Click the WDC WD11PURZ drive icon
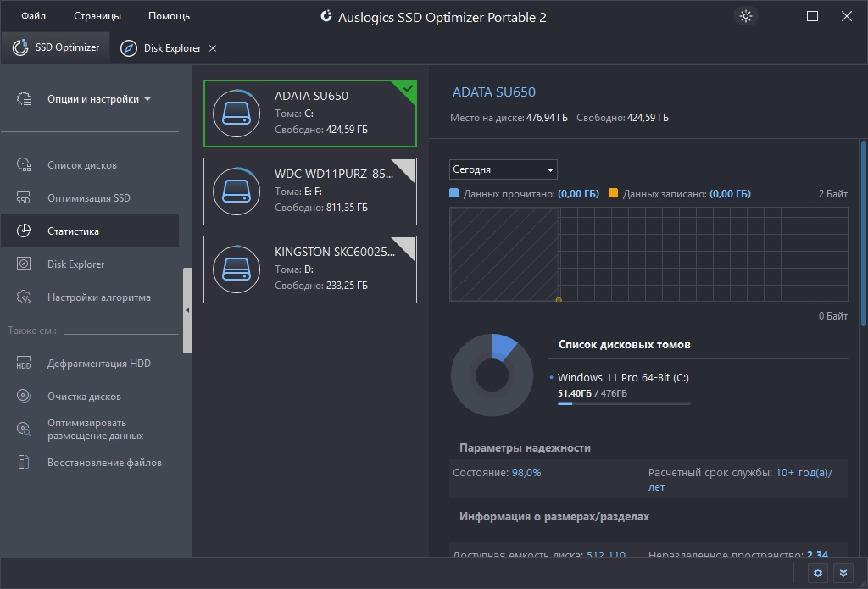 click(x=236, y=192)
